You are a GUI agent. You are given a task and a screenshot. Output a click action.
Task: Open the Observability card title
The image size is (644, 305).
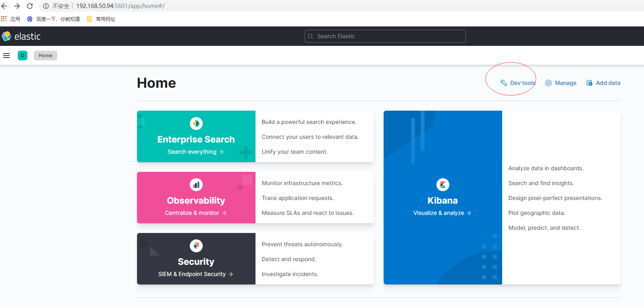[196, 200]
